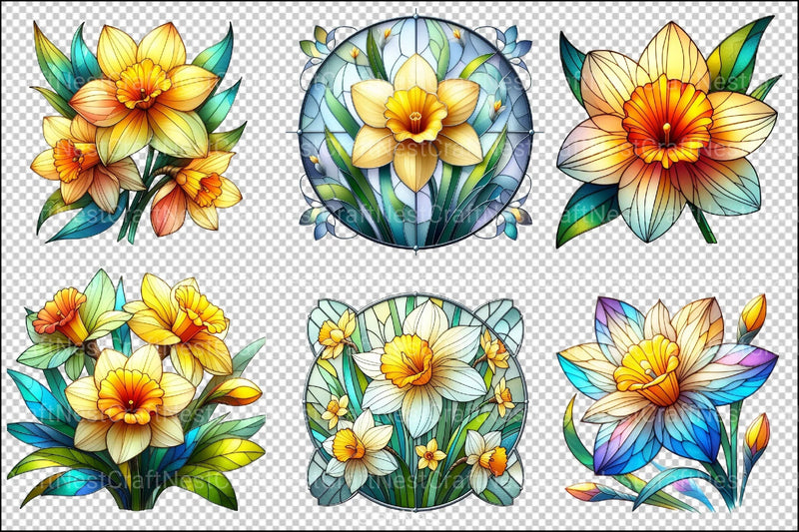Pick the rainbow blue-purple petal daffodil
799x532 pixels.
[x=667, y=403]
